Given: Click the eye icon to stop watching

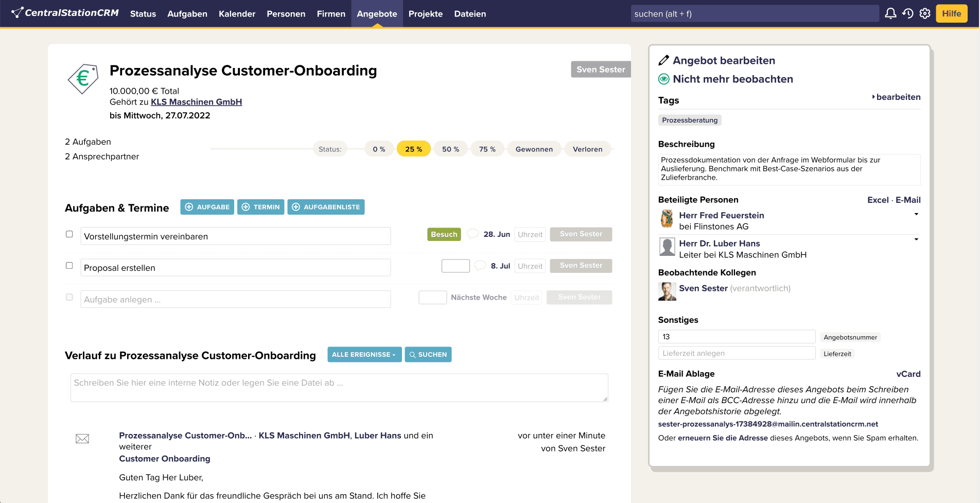Looking at the screenshot, I should [x=664, y=79].
